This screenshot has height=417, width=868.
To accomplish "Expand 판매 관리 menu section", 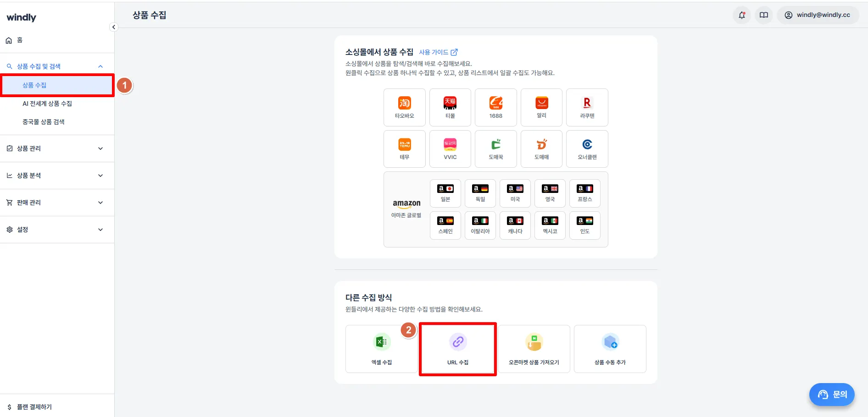I will tap(57, 203).
